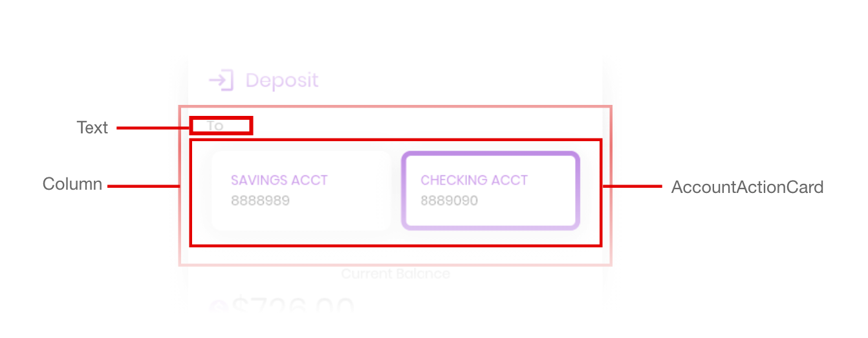868x338 pixels.
Task: Select the highlighted Checking Acct card
Action: pos(490,190)
